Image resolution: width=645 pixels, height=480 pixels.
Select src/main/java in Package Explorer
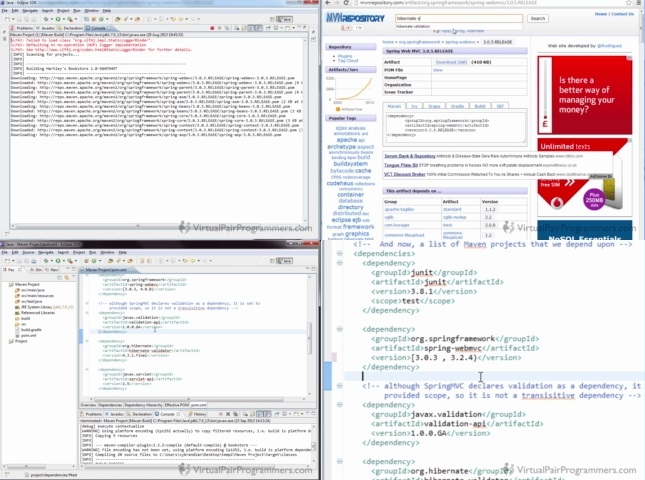point(32,290)
